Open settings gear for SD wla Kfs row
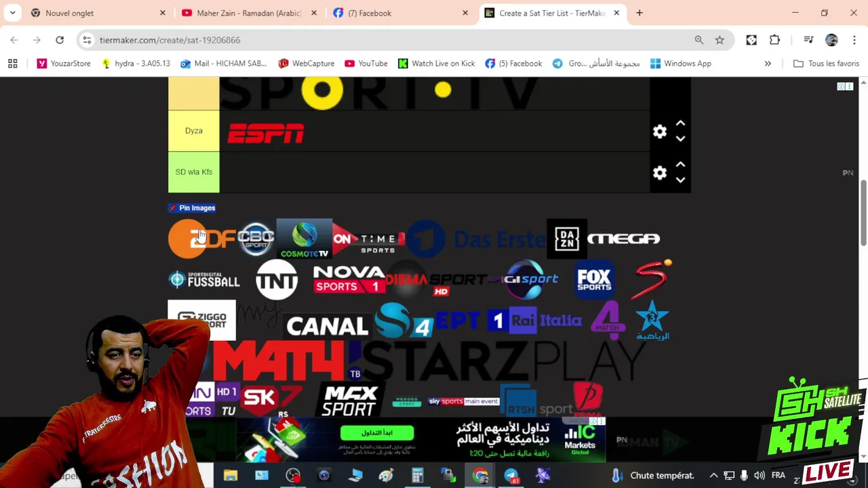This screenshot has height=488, width=868. coord(660,173)
